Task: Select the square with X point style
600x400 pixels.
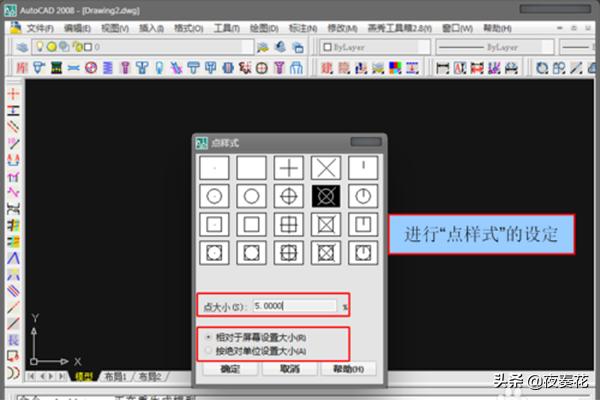Action: [326, 224]
